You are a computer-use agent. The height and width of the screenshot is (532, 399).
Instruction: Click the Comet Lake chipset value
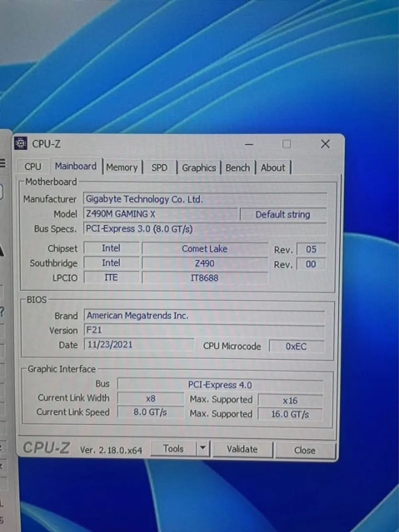(x=204, y=249)
